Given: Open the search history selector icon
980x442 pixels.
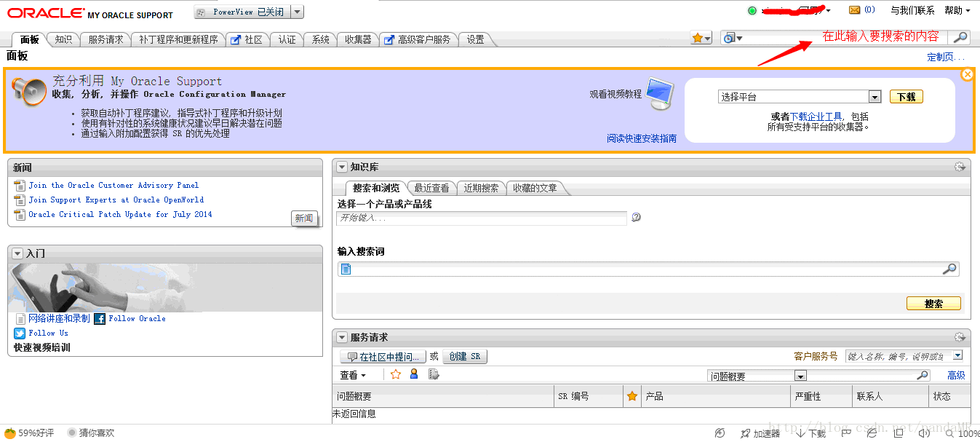Looking at the screenshot, I should 732,38.
